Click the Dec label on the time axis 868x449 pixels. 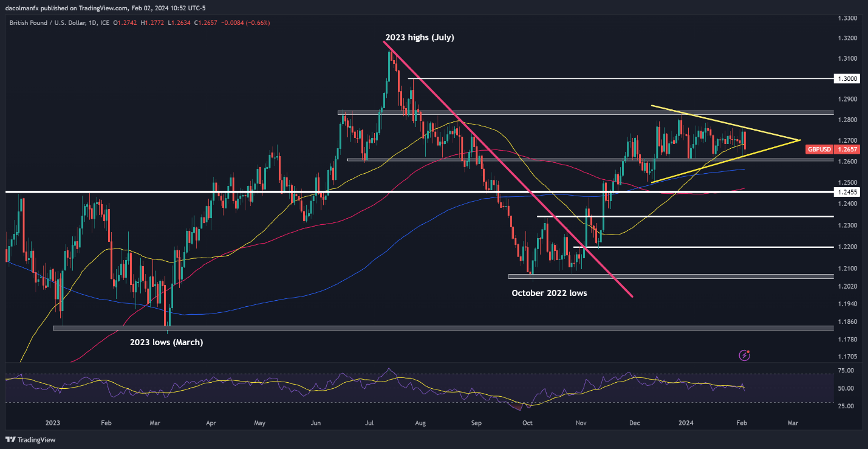pyautogui.click(x=634, y=422)
